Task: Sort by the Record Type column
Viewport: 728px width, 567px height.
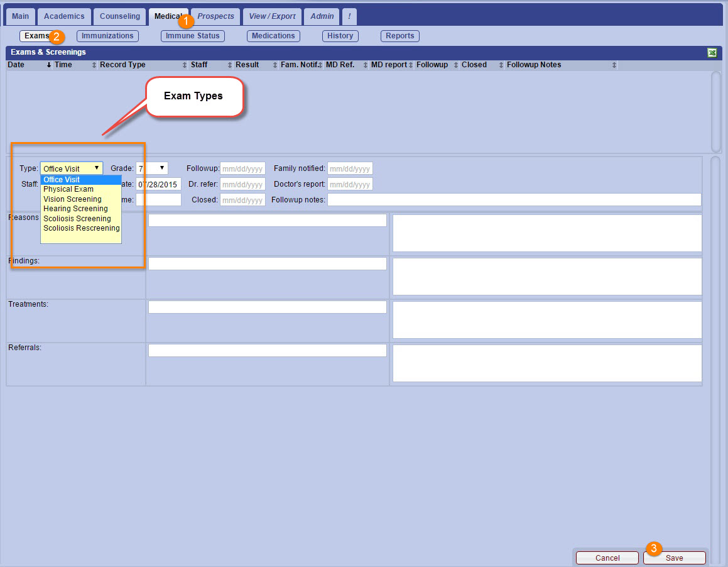Action: (122, 65)
